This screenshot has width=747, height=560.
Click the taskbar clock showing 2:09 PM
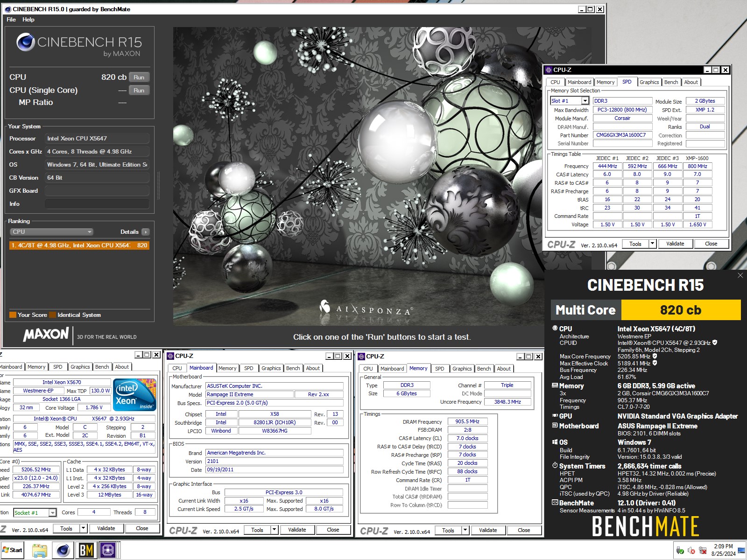tap(723, 550)
